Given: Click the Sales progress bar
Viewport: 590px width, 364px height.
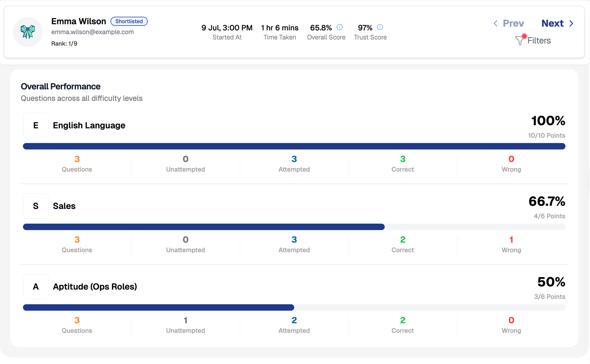Looking at the screenshot, I should [x=294, y=227].
